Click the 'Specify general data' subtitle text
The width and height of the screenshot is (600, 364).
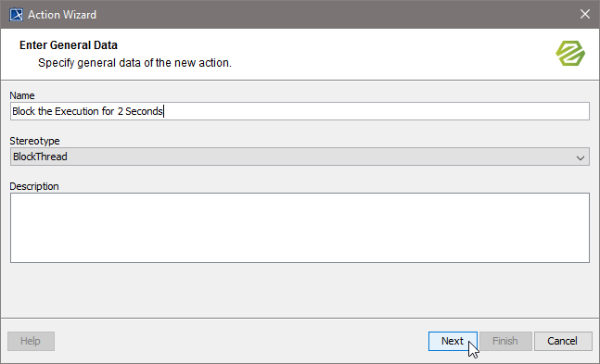(134, 63)
